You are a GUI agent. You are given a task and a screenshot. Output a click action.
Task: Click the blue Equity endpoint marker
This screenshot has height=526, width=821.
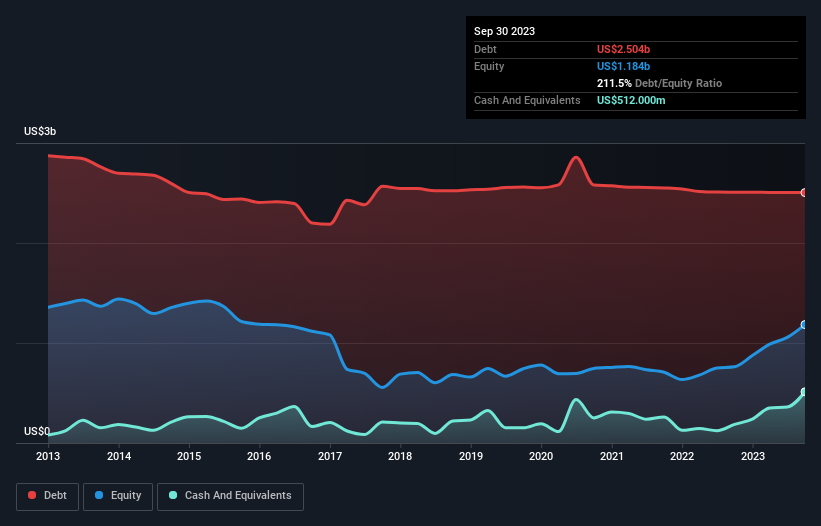[x=804, y=325]
